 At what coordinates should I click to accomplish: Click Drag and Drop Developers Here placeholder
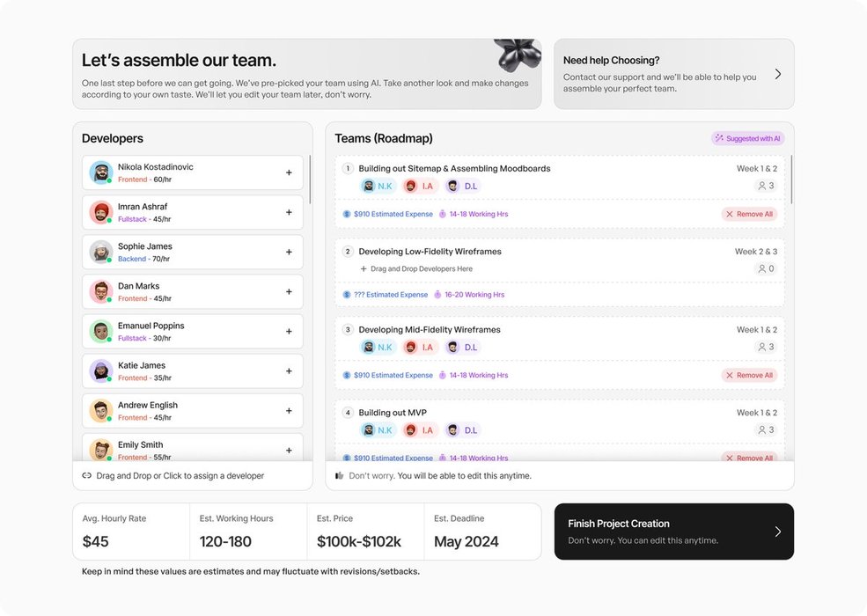tap(416, 268)
